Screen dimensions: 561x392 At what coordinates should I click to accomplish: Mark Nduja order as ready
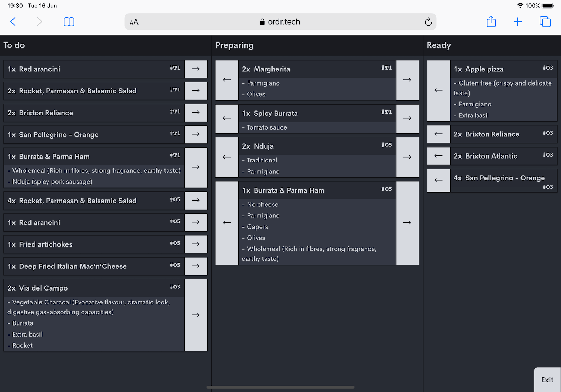tap(407, 157)
